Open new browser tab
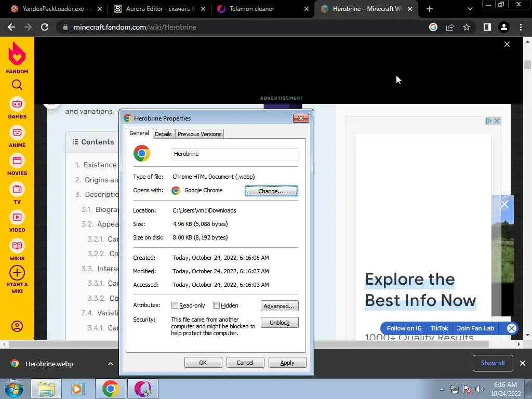 (430, 9)
